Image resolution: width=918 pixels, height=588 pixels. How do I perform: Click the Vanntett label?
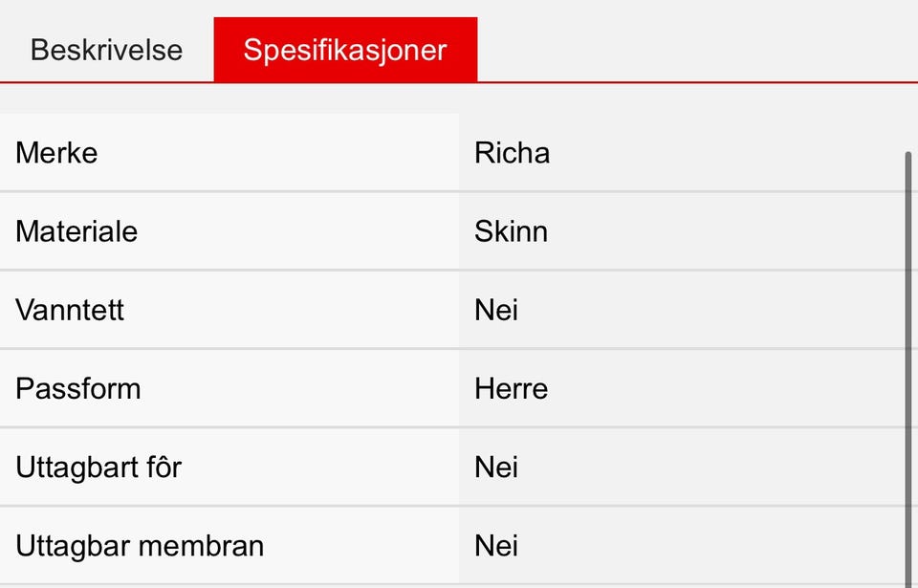point(70,310)
